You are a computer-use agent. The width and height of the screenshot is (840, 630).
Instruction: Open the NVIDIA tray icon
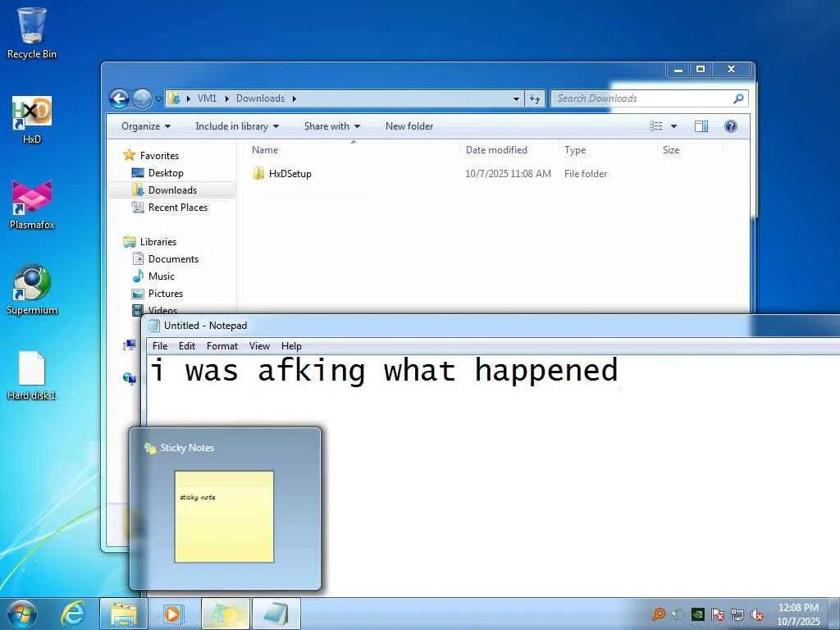click(x=697, y=614)
